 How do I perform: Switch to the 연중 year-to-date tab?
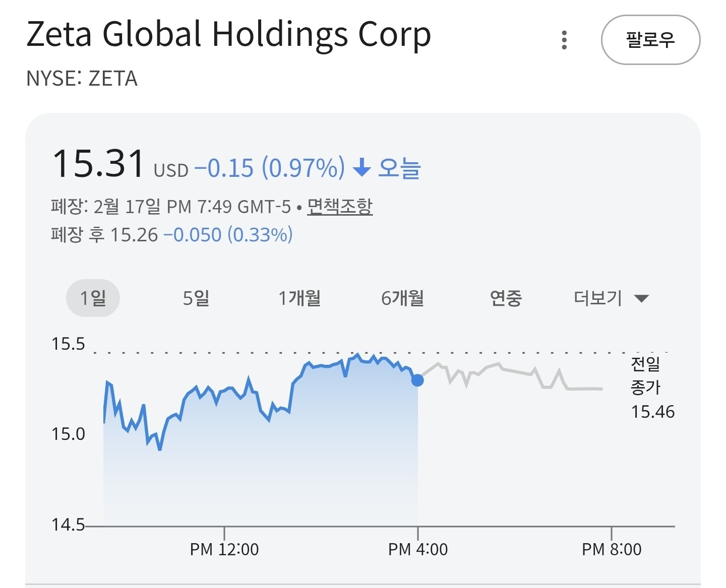tap(506, 298)
